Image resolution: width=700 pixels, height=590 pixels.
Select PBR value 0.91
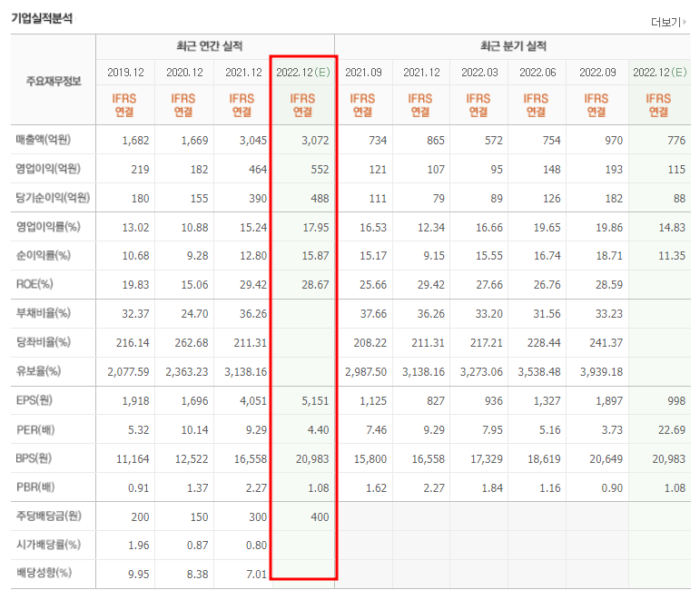[x=138, y=487]
